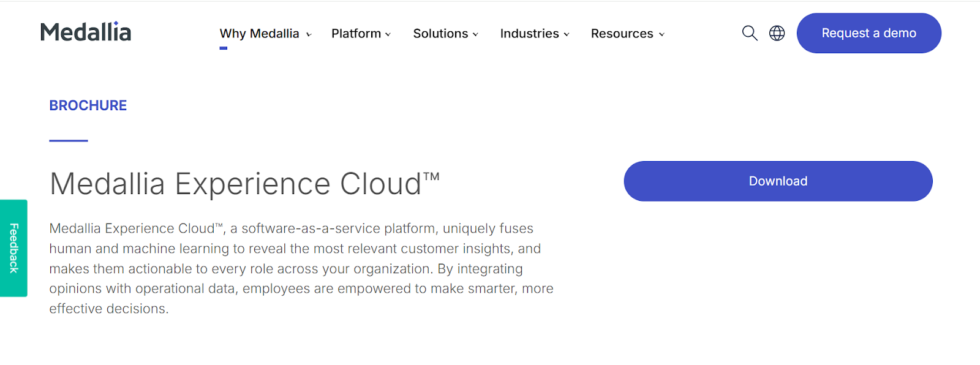Expand chevron next to Platform
980x365 pixels.
click(x=388, y=35)
